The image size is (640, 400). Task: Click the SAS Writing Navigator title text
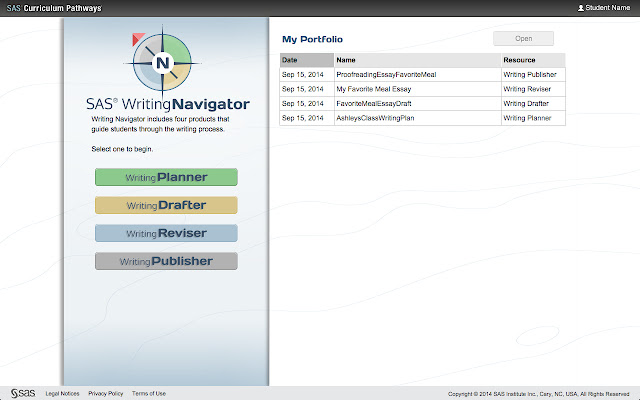tap(168, 104)
